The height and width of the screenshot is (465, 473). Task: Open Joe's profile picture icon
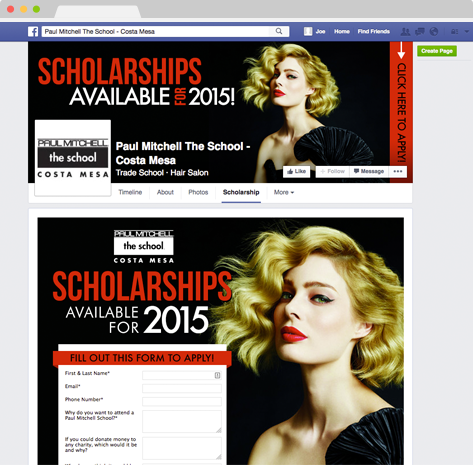(x=308, y=31)
